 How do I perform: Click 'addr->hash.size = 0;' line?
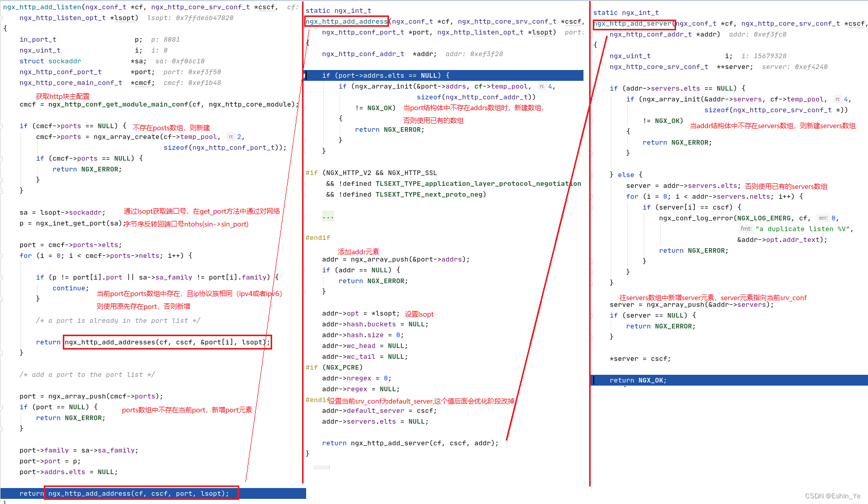[x=363, y=335]
